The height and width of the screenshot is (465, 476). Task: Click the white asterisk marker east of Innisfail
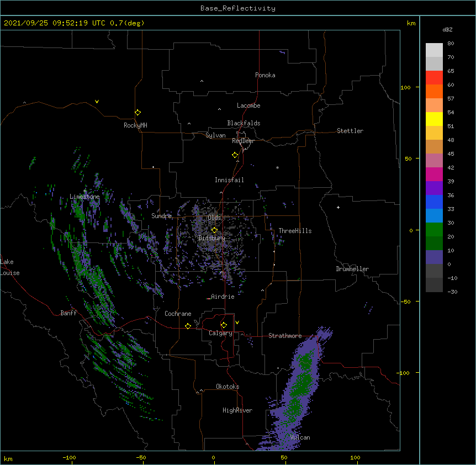tap(277, 167)
